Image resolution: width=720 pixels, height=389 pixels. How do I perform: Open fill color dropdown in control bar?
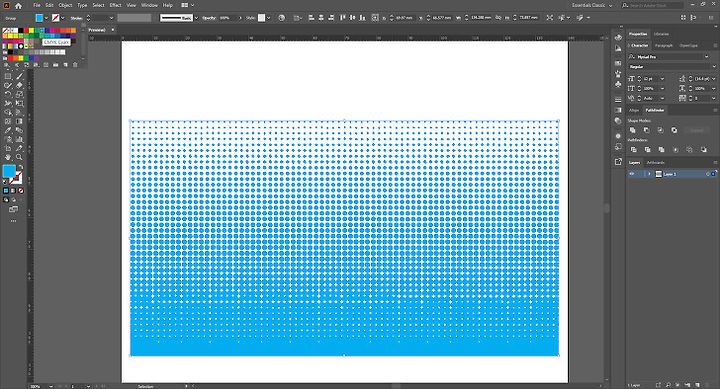pos(46,18)
